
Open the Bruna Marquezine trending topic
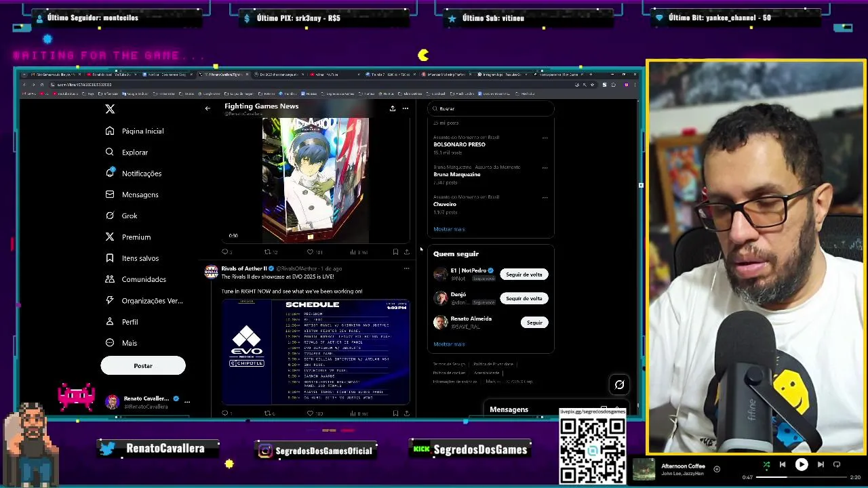[456, 174]
